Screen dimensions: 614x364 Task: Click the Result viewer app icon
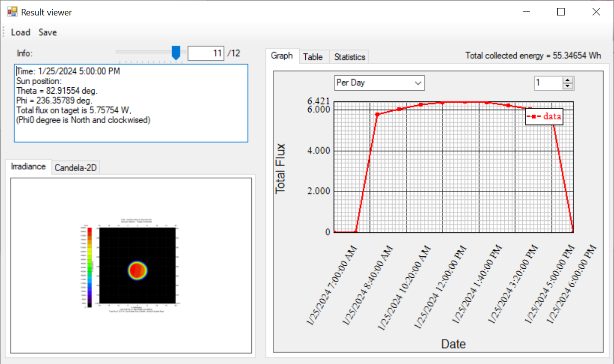pos(12,12)
